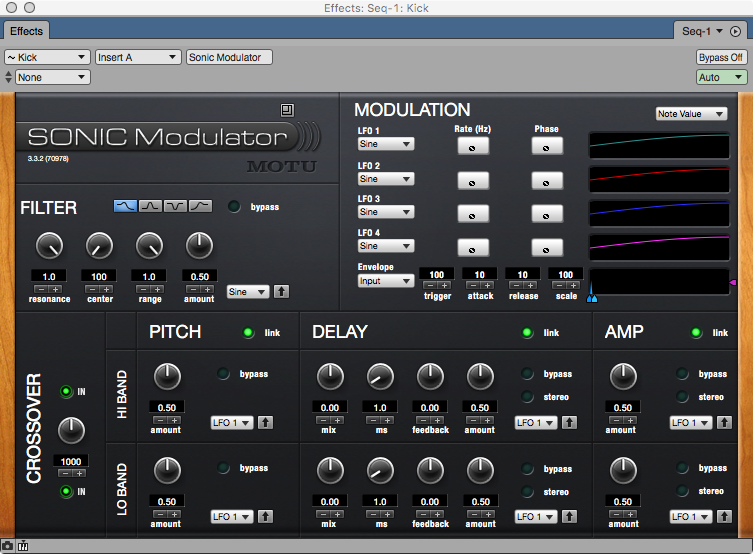Click the Hi Band Delay mix knob

coord(330,376)
